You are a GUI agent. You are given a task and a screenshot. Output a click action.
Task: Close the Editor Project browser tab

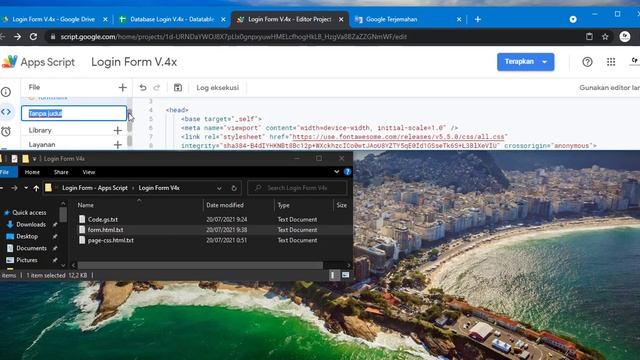coord(341,19)
